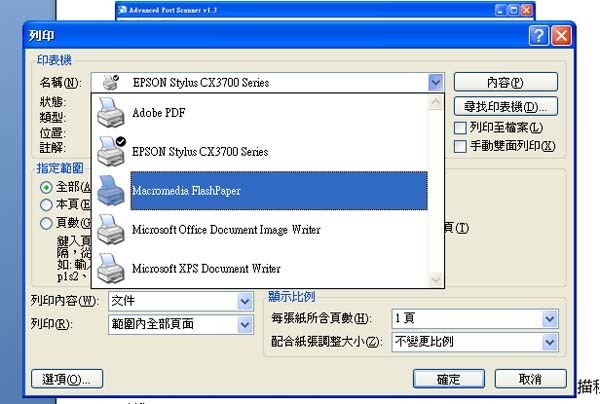This screenshot has height=404, width=600.
Task: Minimize the Advanced Port Scanner window
Action: click(x=501, y=10)
